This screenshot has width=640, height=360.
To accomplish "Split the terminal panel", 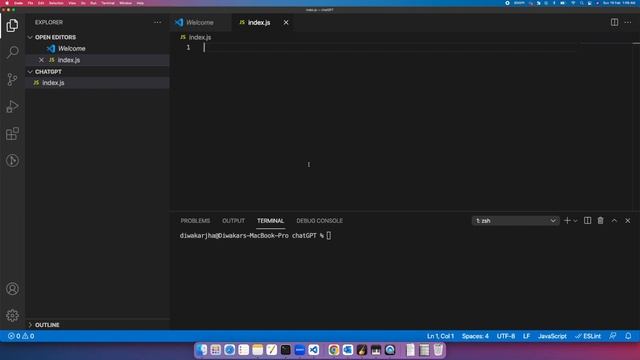I will pos(587,220).
